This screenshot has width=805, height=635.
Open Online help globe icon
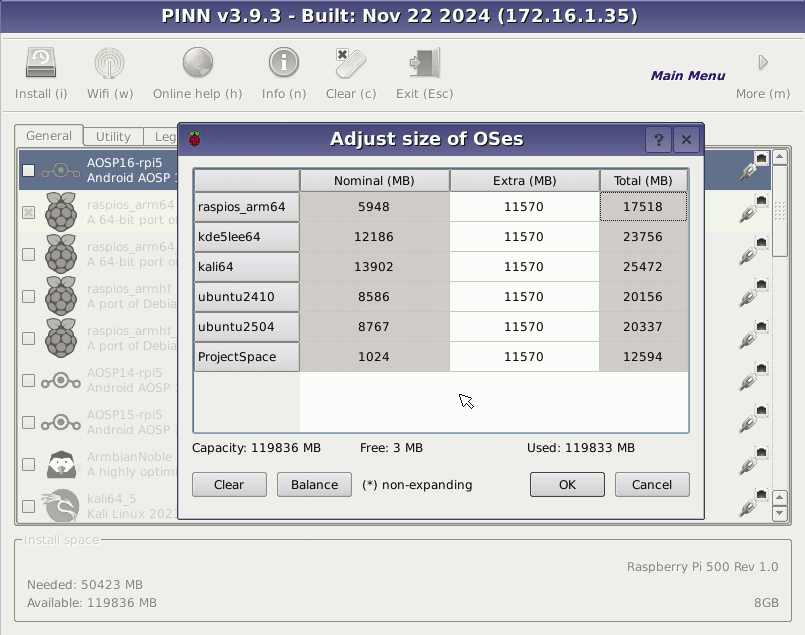click(x=197, y=64)
